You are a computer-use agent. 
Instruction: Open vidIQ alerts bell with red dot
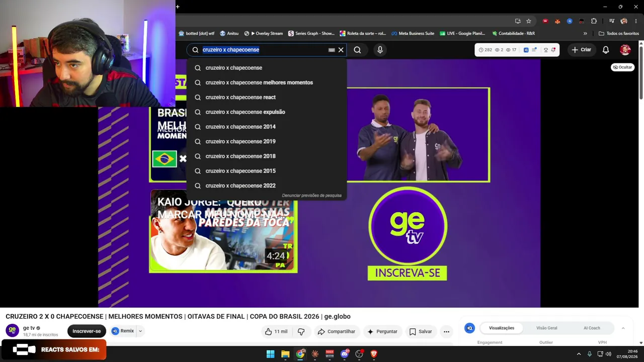point(553,50)
